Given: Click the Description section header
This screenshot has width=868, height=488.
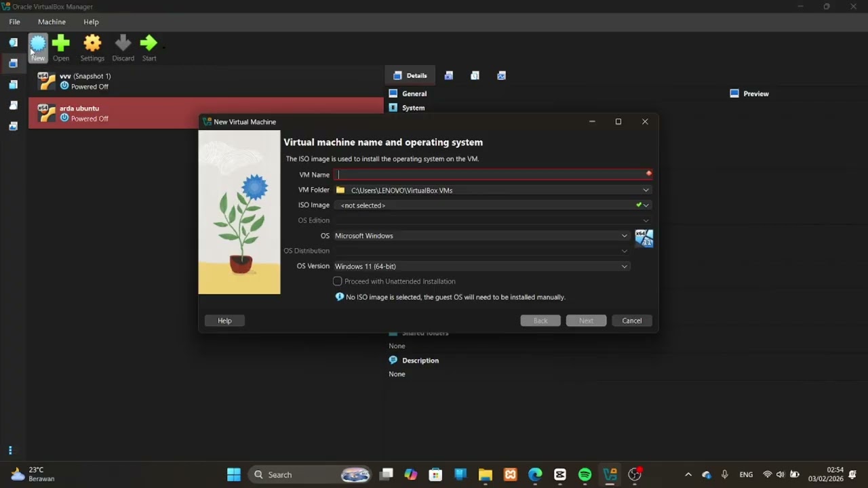Looking at the screenshot, I should point(414,361).
